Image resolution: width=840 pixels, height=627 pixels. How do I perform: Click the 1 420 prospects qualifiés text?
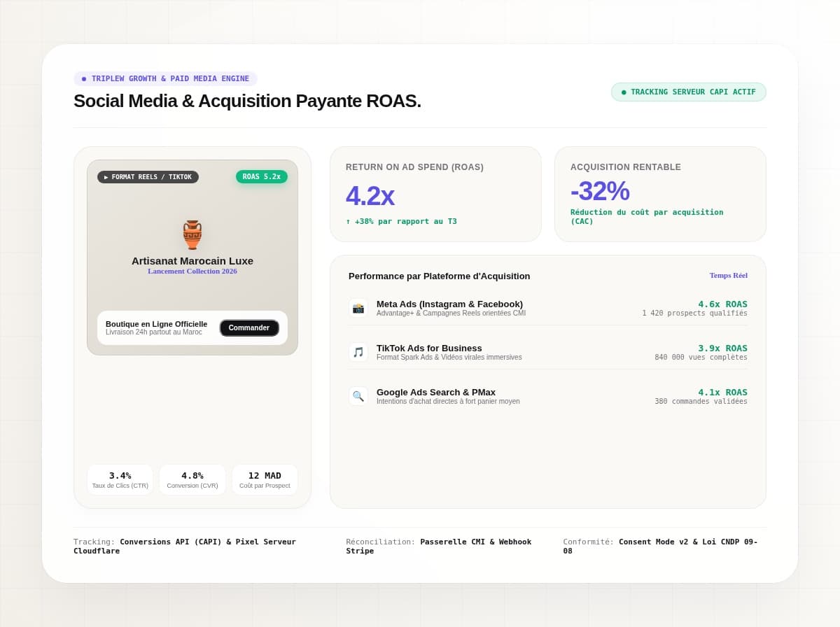tap(694, 313)
